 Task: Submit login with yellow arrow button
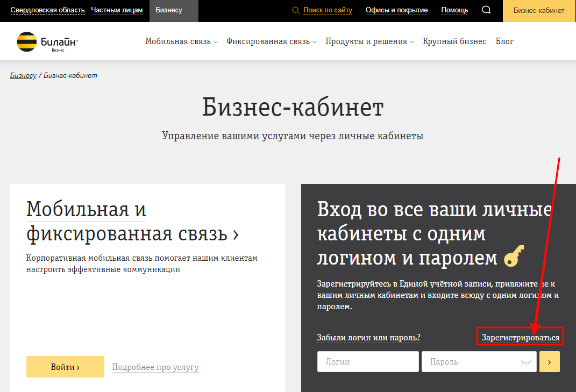pyautogui.click(x=550, y=362)
